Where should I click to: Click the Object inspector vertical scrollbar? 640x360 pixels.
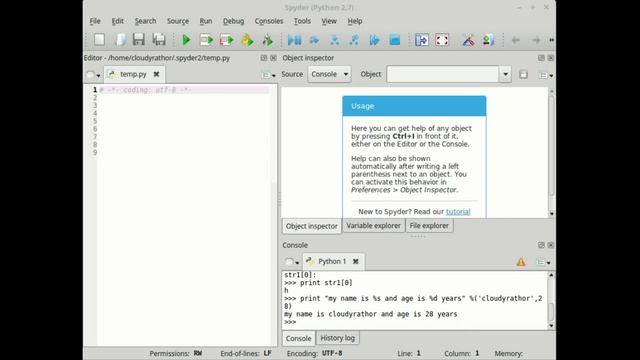551,145
